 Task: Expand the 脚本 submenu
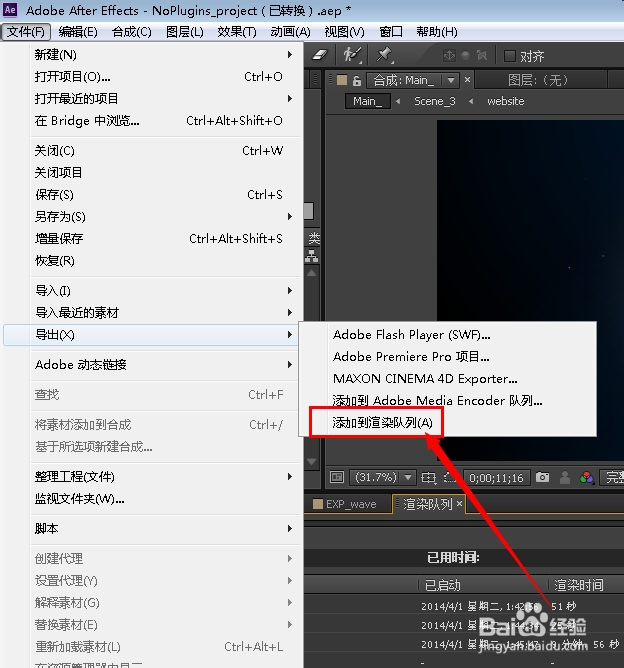pyautogui.click(x=167, y=529)
